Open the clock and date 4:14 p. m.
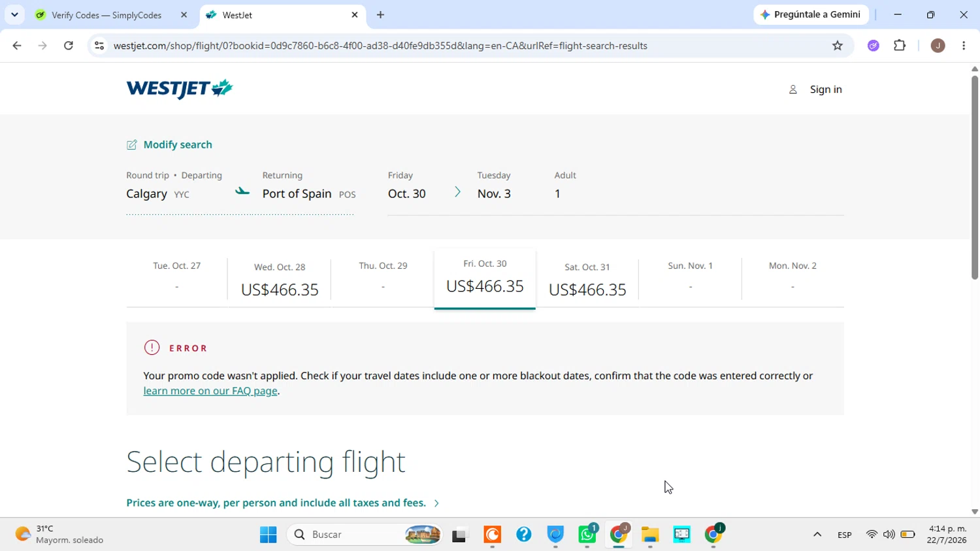 947,534
